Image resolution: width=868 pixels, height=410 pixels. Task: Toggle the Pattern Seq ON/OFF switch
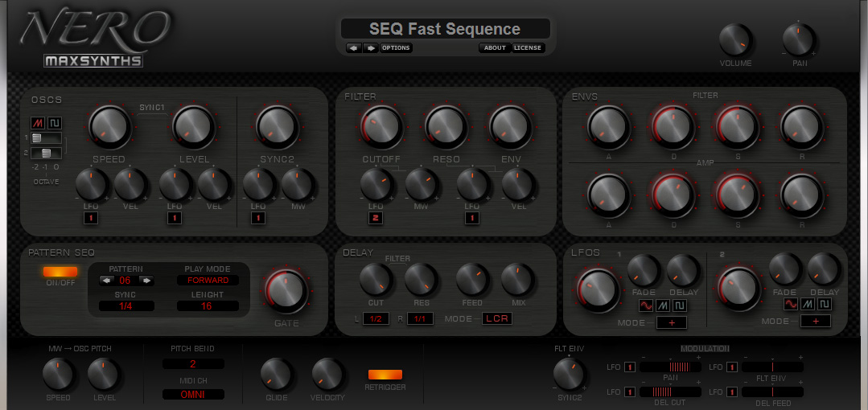tap(60, 272)
